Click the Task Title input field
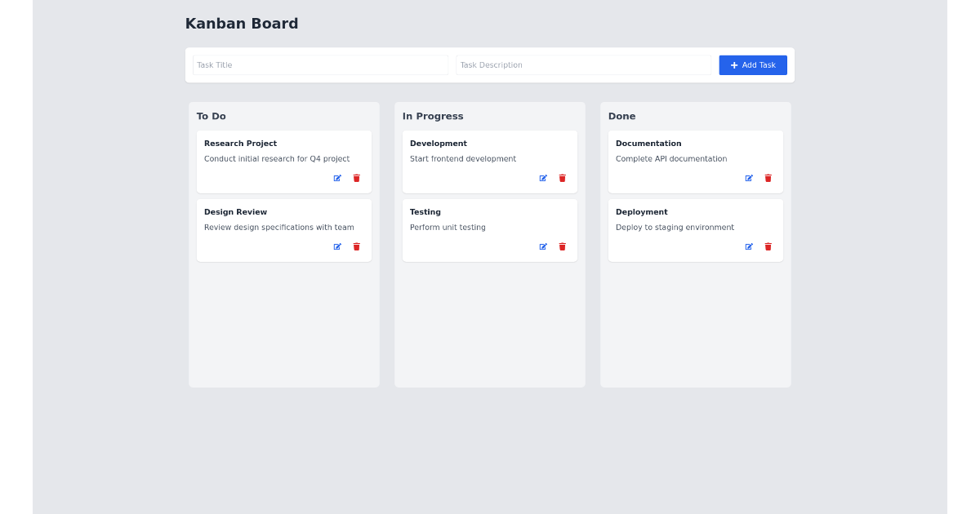Viewport: 980px width, 514px height. (x=320, y=64)
